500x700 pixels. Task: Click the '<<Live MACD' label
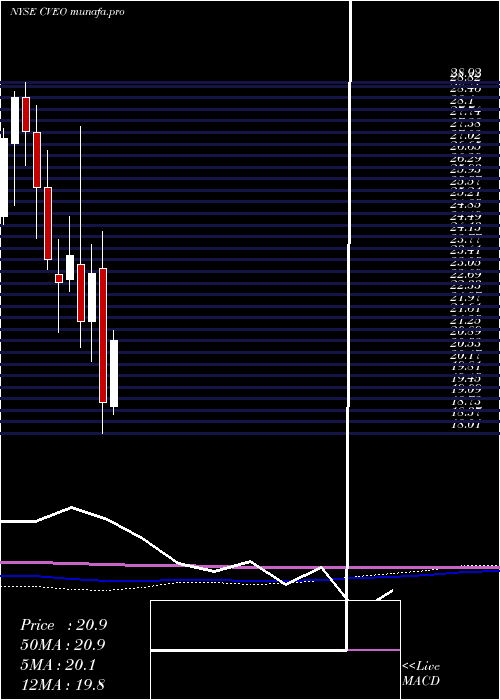click(421, 673)
